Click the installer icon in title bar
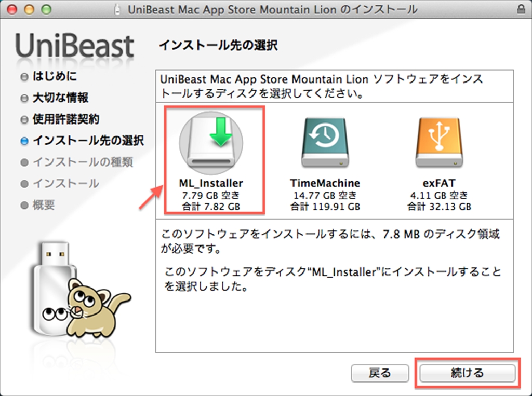Image resolution: width=532 pixels, height=396 pixels. (117, 9)
